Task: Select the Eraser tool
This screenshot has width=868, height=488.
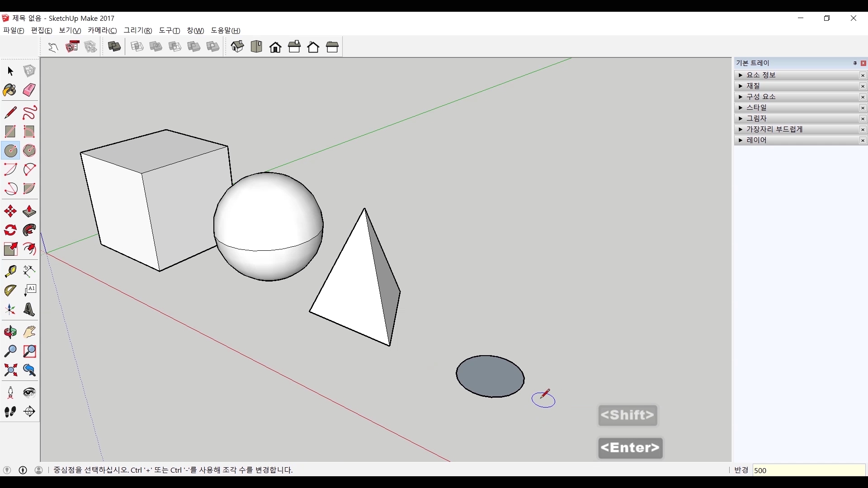Action: tap(29, 90)
